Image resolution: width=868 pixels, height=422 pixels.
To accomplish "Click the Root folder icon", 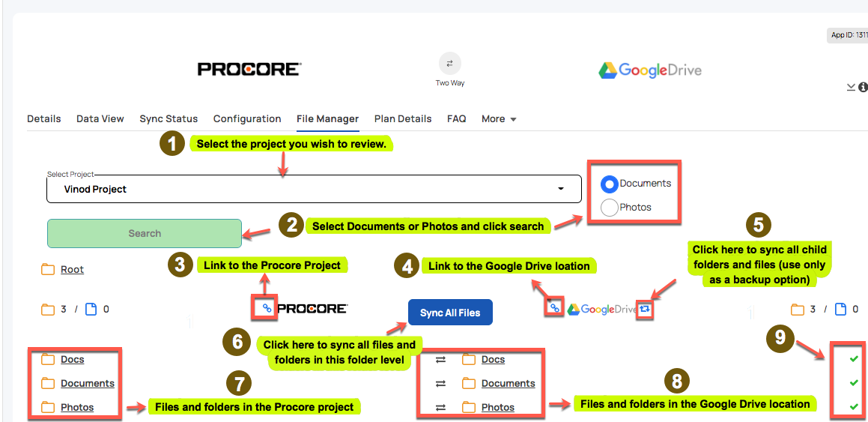I will 48,270.
